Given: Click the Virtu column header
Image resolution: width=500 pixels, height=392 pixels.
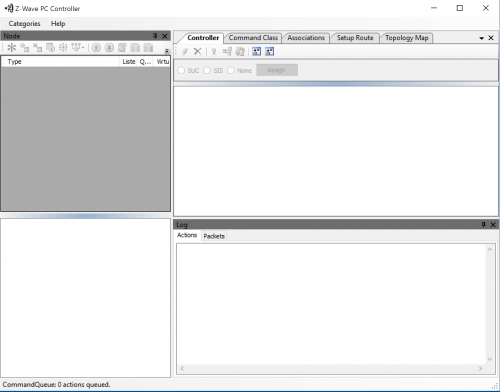Looking at the screenshot, I should (162, 62).
